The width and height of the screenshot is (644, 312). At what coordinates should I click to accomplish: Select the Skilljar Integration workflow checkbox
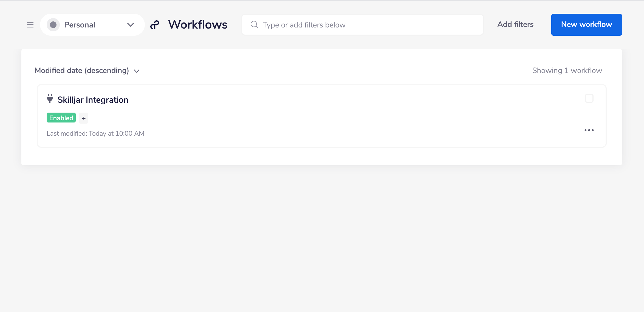[x=589, y=98]
